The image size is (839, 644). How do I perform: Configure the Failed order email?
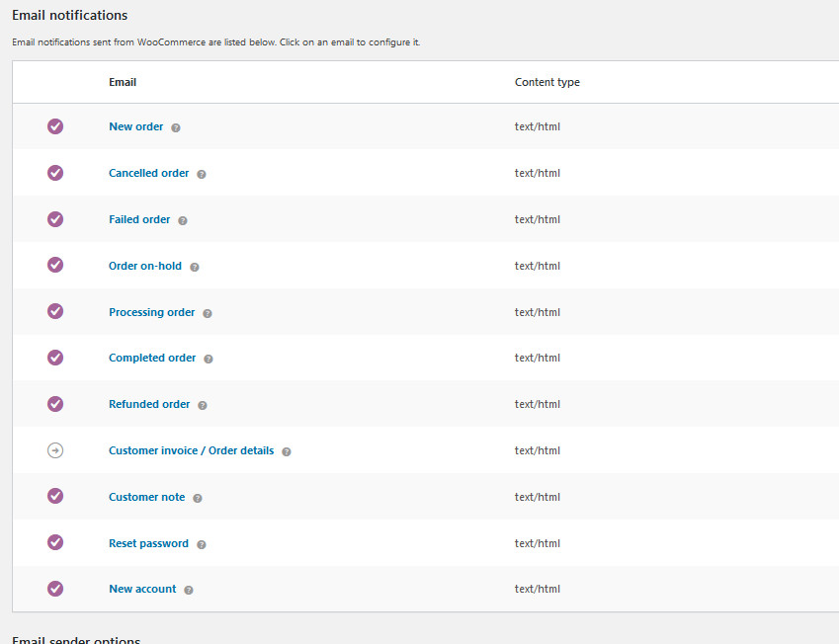[139, 219]
